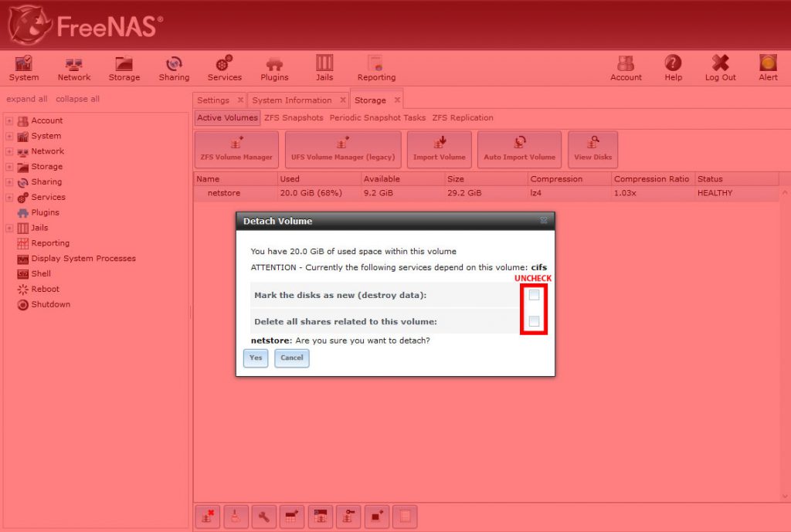Confirm detach with the Yes button
Viewport: 791px width, 532px height.
click(256, 358)
